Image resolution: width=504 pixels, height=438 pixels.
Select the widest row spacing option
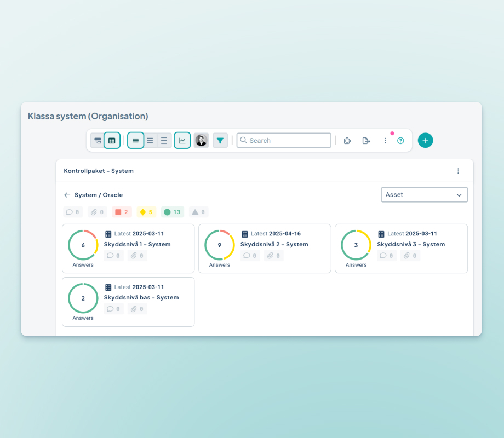(164, 141)
